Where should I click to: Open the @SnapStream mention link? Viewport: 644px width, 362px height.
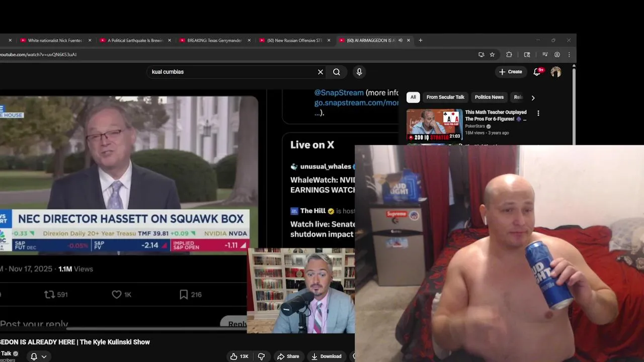coord(339,93)
